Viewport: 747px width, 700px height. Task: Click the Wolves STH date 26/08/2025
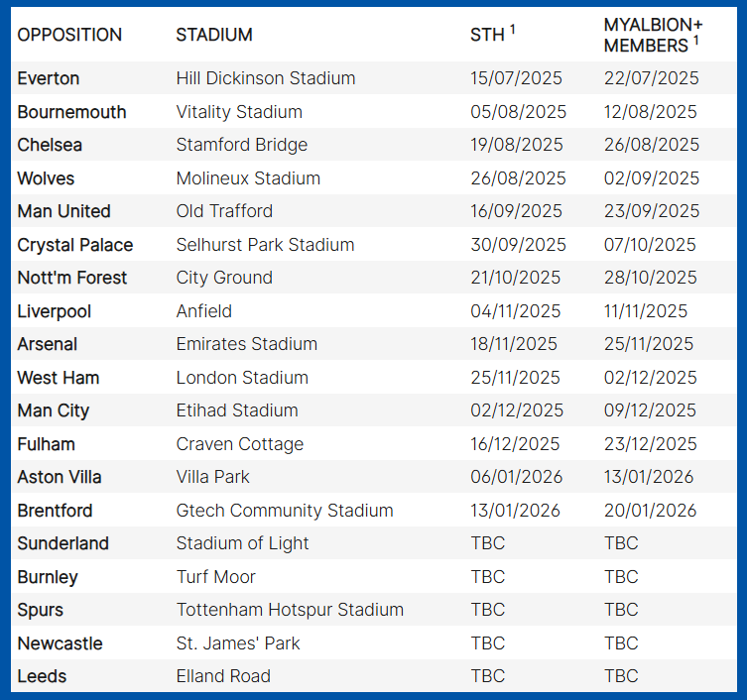point(518,178)
